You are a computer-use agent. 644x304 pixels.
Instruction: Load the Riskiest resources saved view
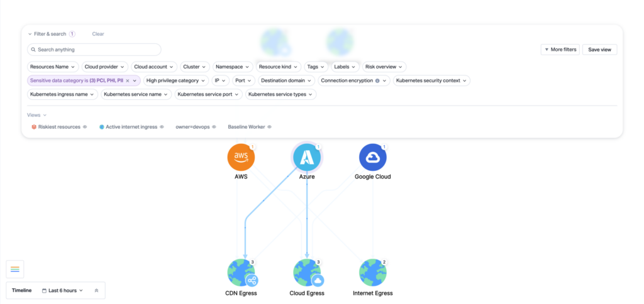pyautogui.click(x=60, y=127)
